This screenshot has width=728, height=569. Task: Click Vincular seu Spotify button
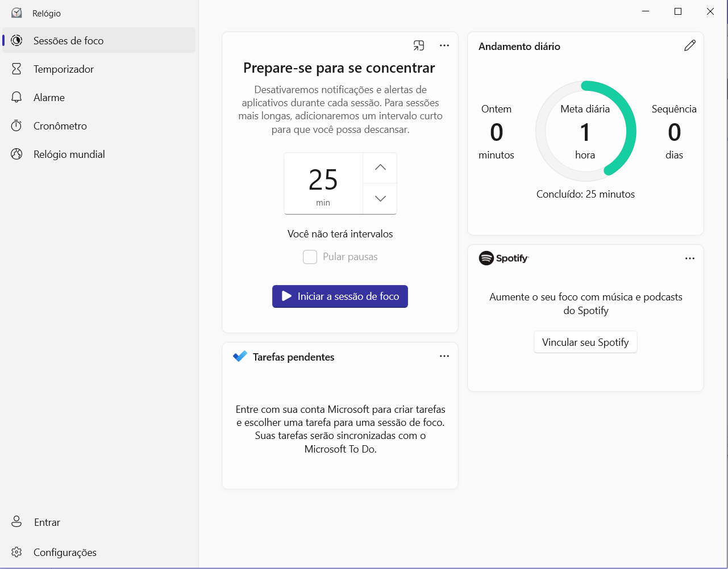(x=585, y=342)
